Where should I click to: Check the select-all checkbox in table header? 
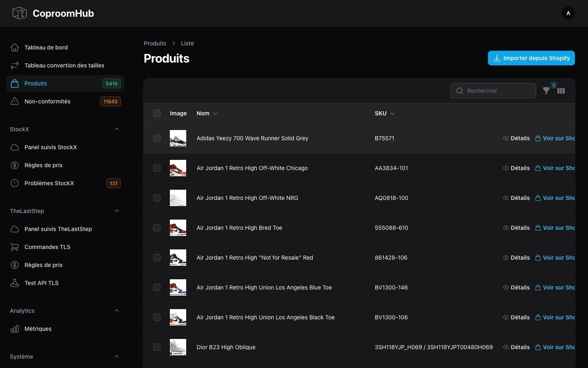157,113
